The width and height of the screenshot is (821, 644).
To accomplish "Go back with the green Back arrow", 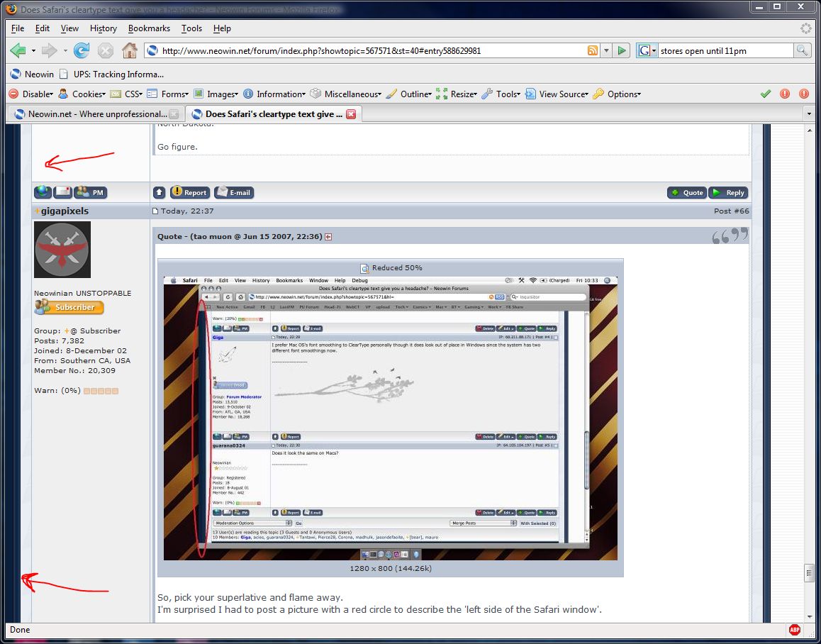I will tap(18, 51).
